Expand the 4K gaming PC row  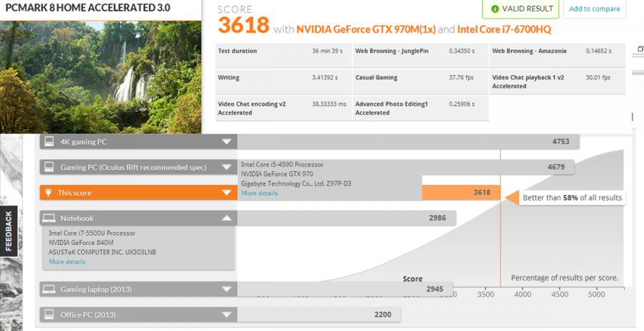[226, 142]
